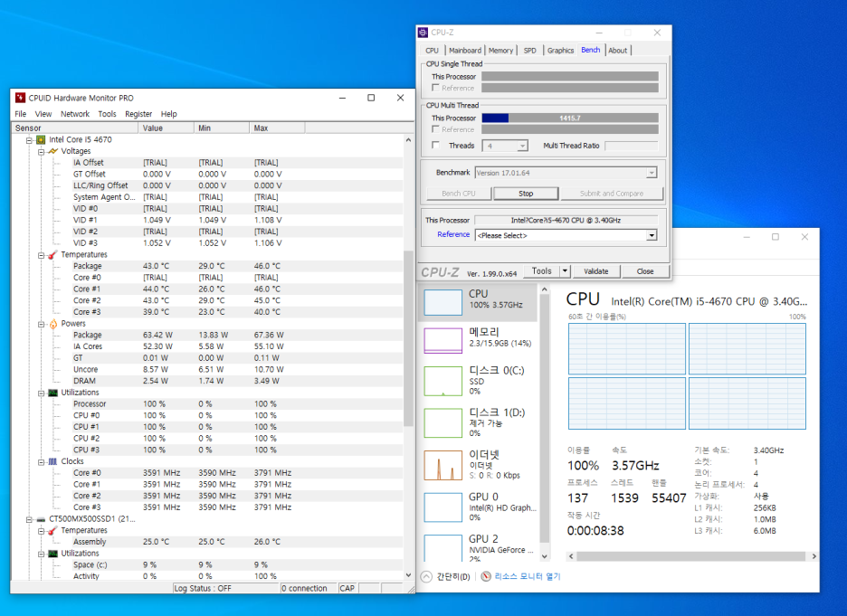Collapse the Powers tree node
This screenshot has height=616, width=847.
[x=41, y=324]
